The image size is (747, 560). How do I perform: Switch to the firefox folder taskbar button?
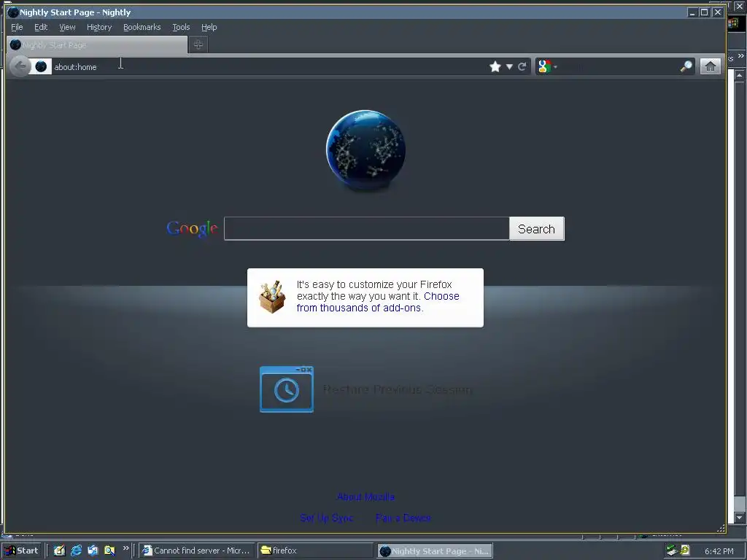[315, 551]
